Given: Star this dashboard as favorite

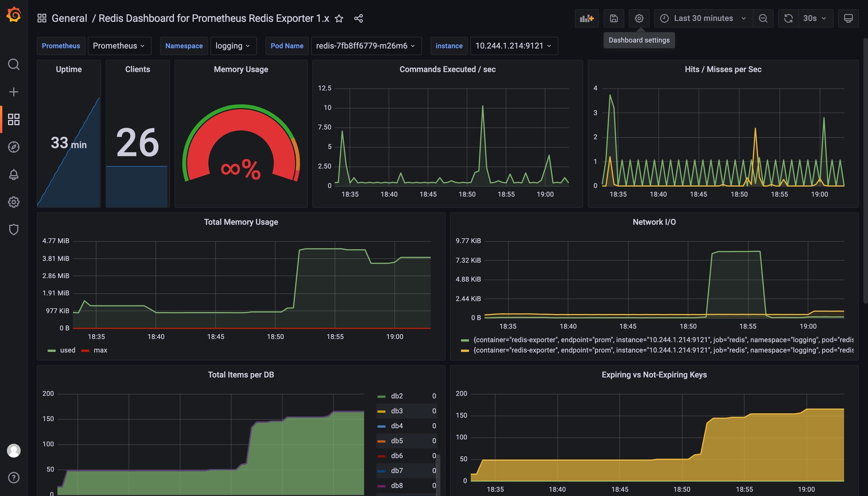Looking at the screenshot, I should pyautogui.click(x=339, y=18).
